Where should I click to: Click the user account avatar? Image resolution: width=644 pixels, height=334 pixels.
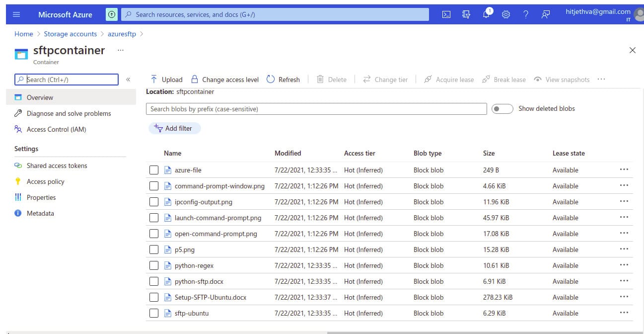pos(639,15)
